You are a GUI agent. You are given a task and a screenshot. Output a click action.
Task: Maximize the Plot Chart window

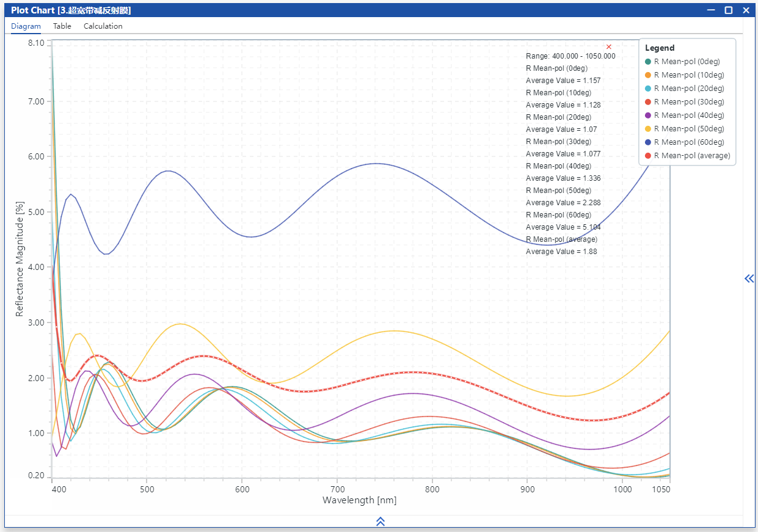(728, 10)
